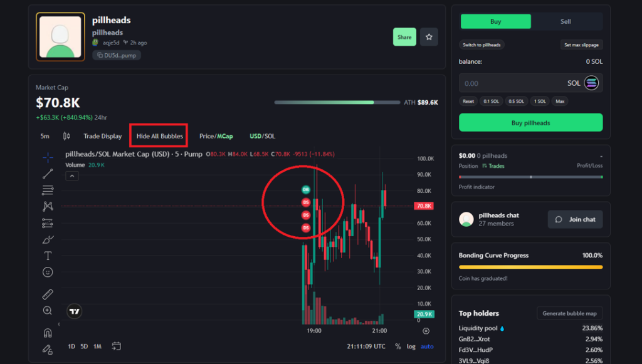
Task: Click the Share button
Action: pos(404,37)
